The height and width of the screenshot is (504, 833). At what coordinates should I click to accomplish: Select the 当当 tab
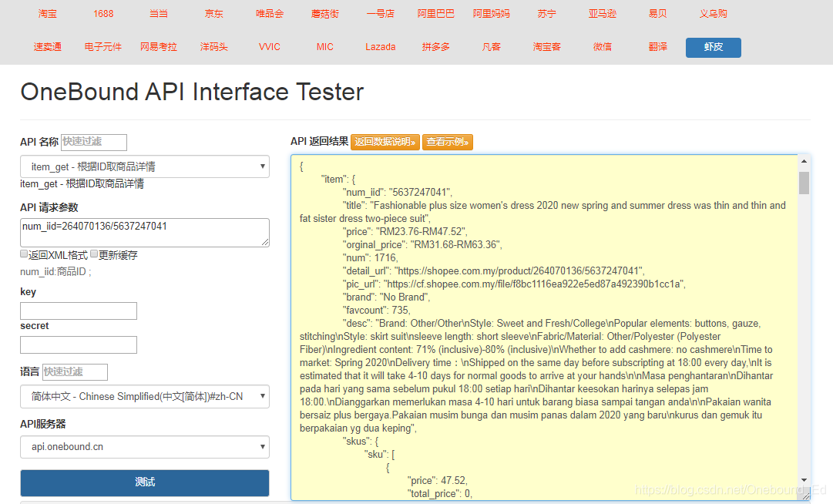(x=158, y=14)
